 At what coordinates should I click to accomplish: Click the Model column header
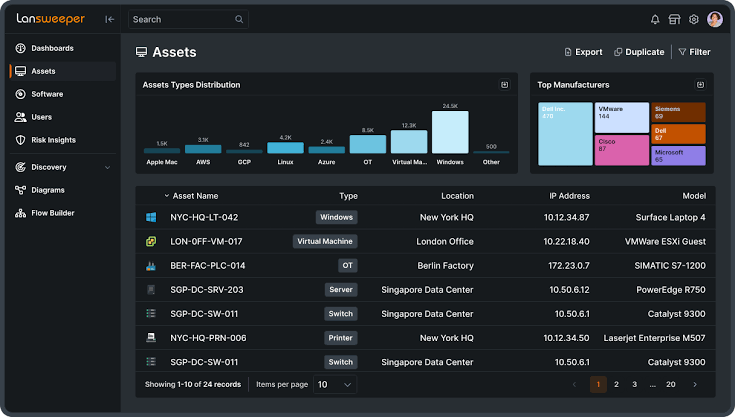coord(694,196)
